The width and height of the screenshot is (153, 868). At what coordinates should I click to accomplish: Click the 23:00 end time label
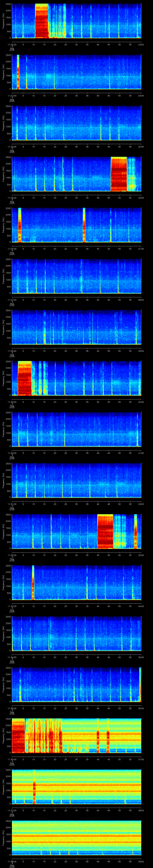tap(141, 44)
